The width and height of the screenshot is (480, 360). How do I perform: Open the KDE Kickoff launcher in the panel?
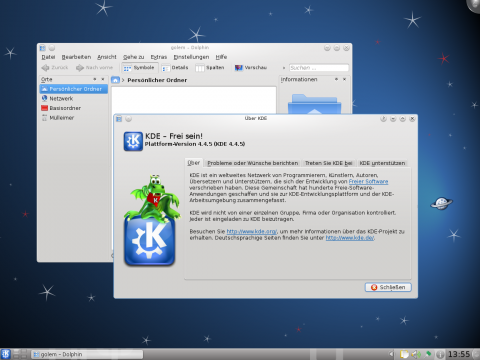[6, 354]
